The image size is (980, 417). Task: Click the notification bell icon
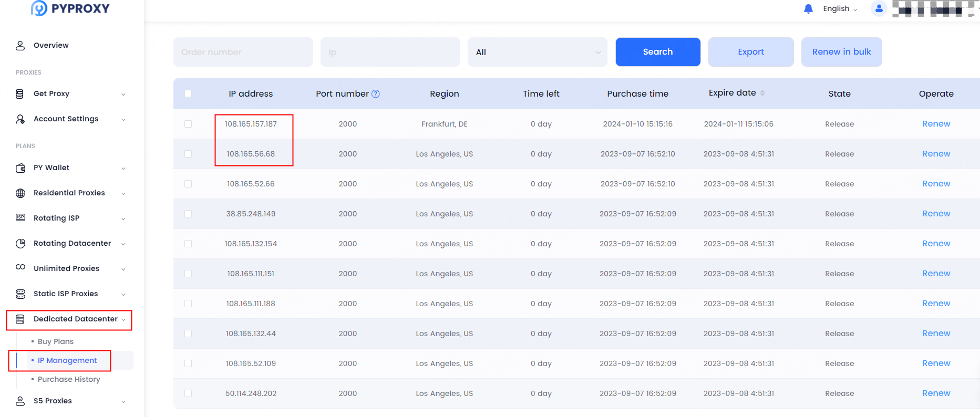pyautogui.click(x=808, y=9)
